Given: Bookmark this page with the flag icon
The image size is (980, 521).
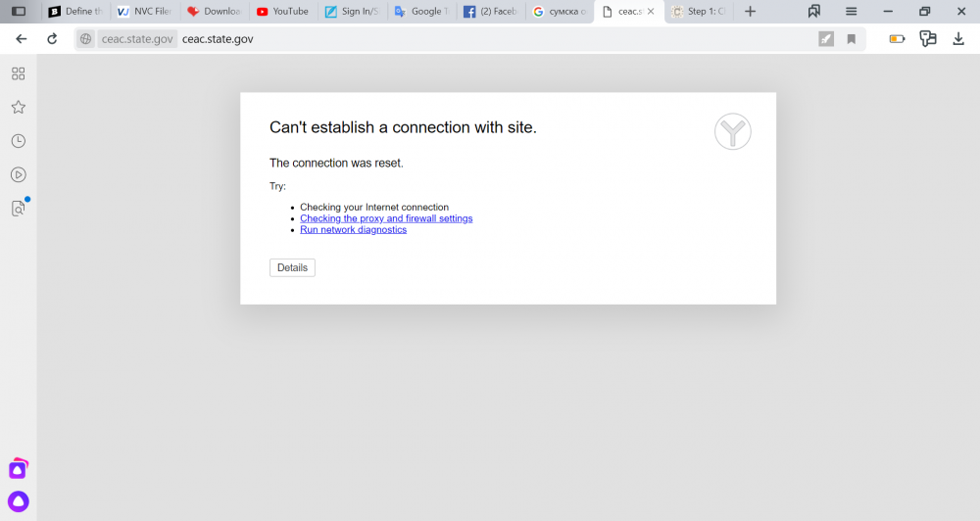Looking at the screenshot, I should (x=851, y=39).
